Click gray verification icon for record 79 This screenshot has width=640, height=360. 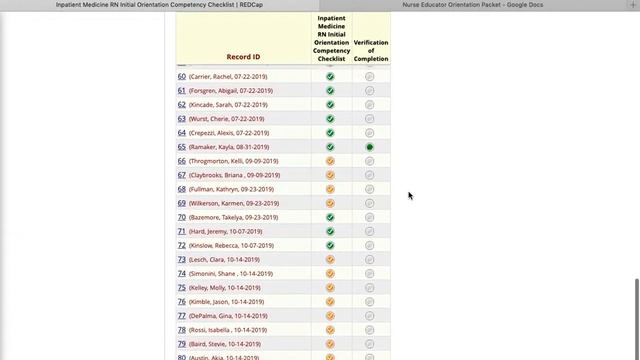(369, 344)
